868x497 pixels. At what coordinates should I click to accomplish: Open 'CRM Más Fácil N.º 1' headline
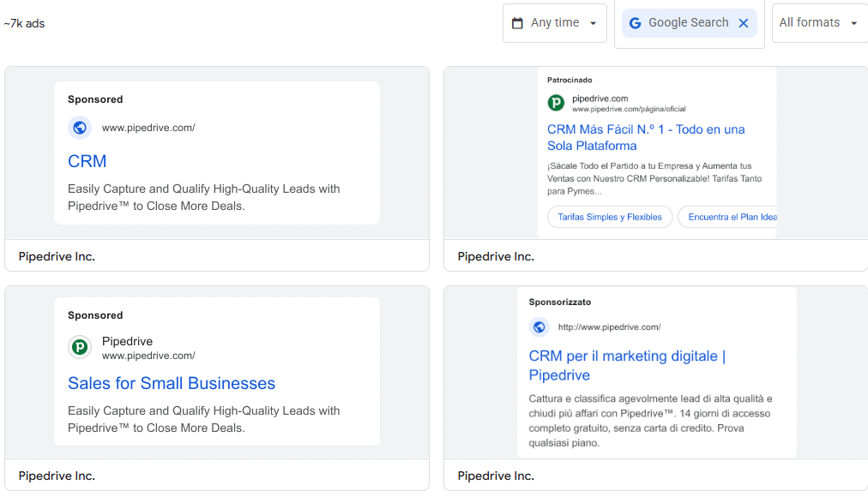[646, 137]
